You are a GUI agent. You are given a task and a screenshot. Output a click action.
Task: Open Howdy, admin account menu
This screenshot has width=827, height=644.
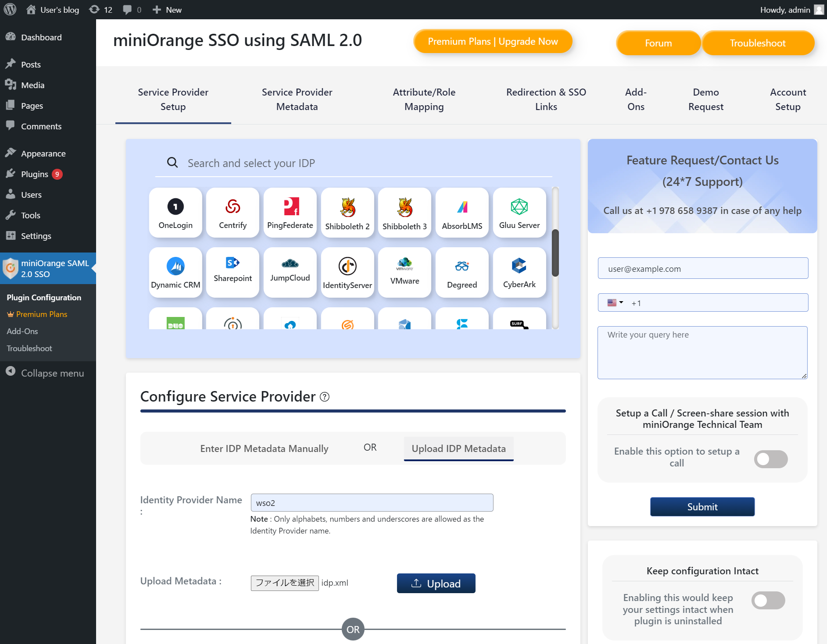(792, 10)
